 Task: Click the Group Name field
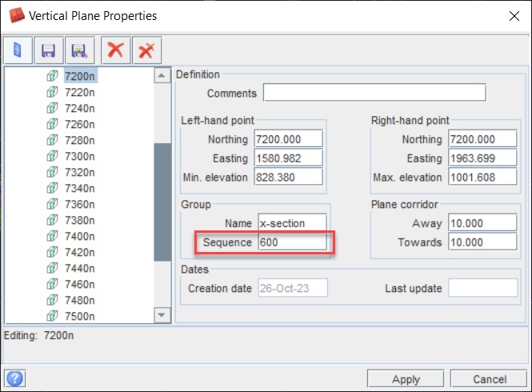[x=291, y=223]
